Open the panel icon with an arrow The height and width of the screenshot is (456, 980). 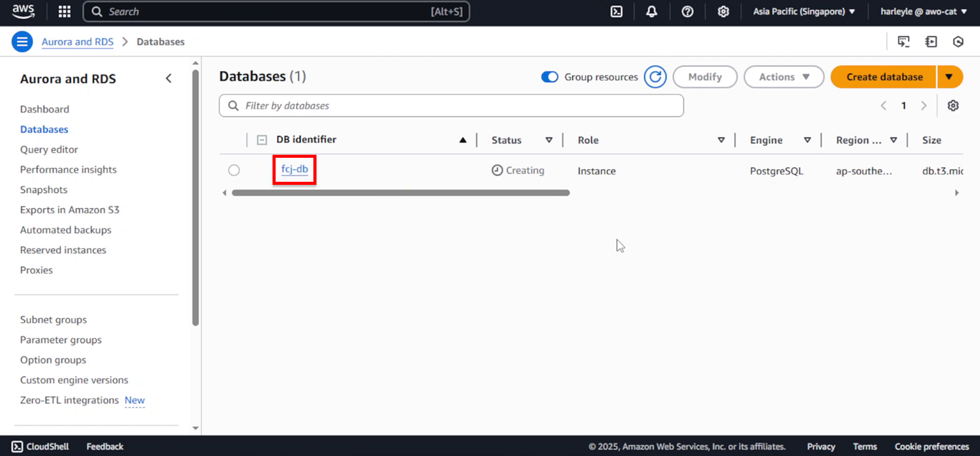[x=931, y=42]
